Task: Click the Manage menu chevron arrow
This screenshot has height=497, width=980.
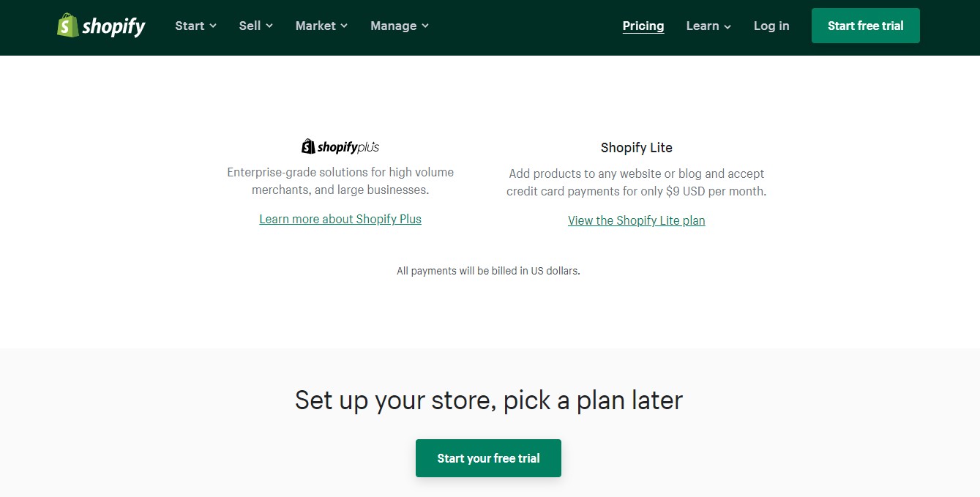Action: [427, 26]
